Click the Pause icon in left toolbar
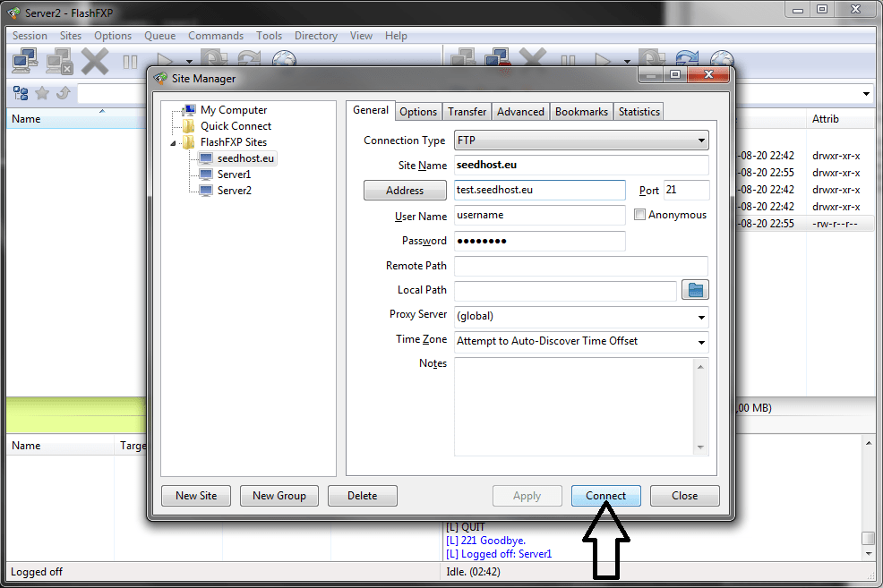Image resolution: width=883 pixels, height=588 pixels. [x=130, y=62]
